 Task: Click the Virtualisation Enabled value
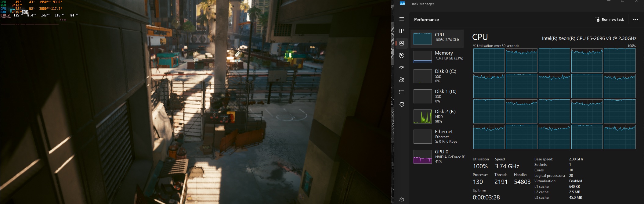coord(576,181)
